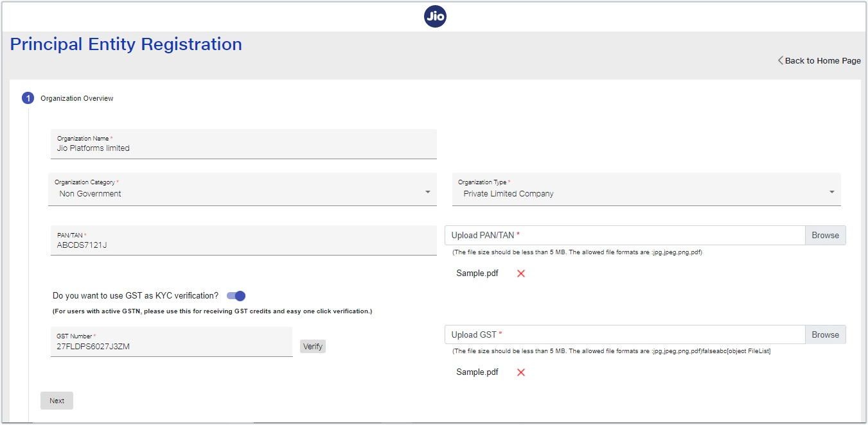Go Back to Home Page

(x=819, y=60)
